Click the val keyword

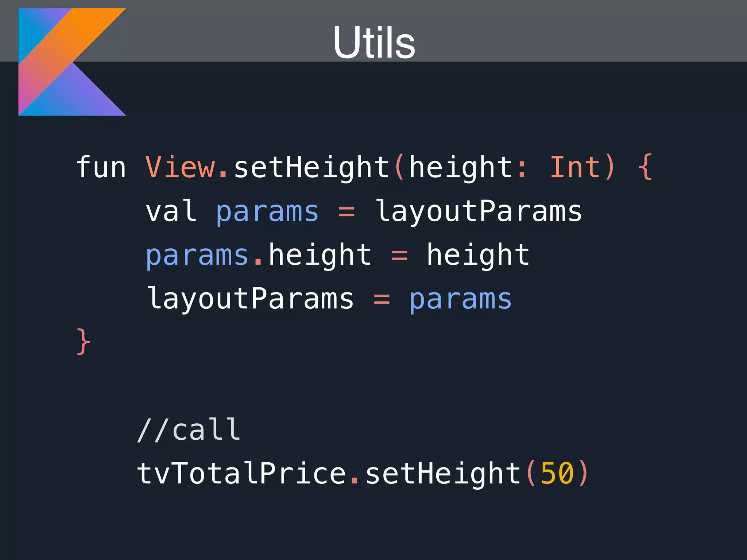coord(171,211)
